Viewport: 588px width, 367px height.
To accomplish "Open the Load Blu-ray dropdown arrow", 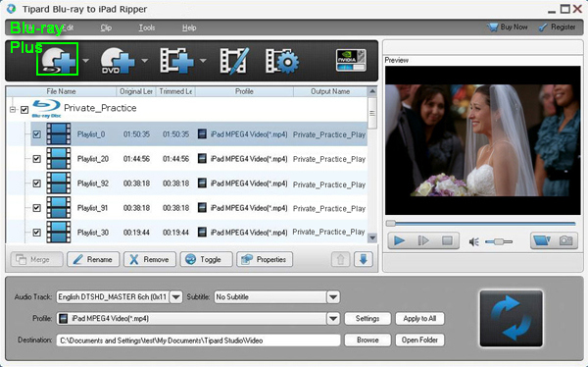I will (x=86, y=60).
